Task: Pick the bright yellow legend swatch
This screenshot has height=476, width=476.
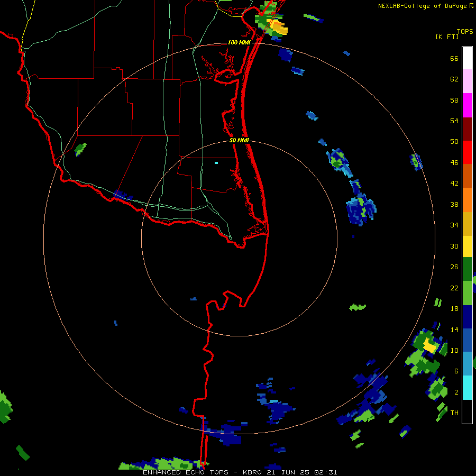Action: click(467, 246)
